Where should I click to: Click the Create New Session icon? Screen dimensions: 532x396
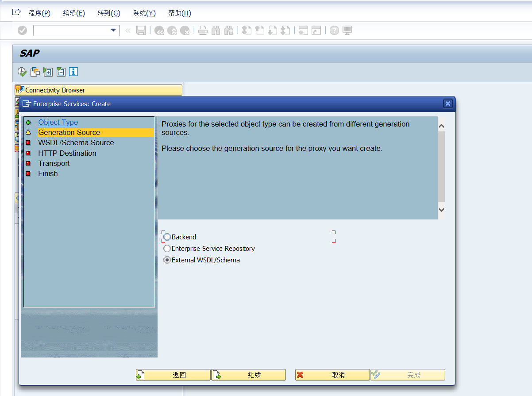303,31
